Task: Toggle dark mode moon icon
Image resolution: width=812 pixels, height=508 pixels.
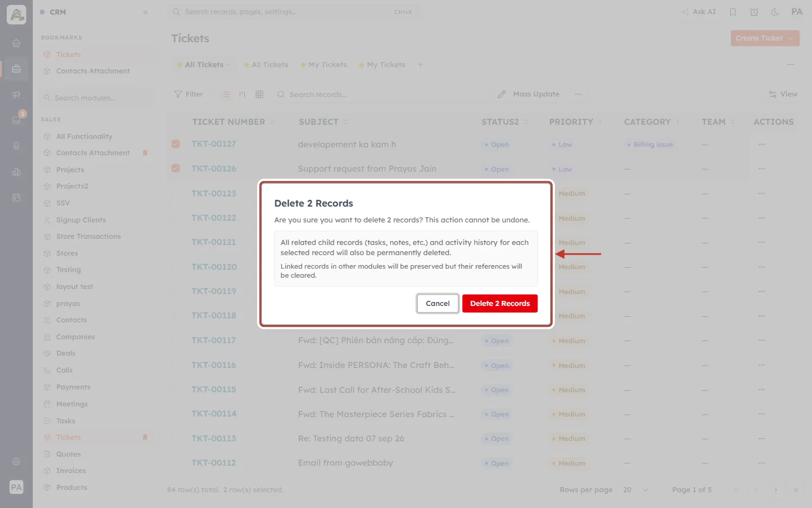Action: coord(775,12)
